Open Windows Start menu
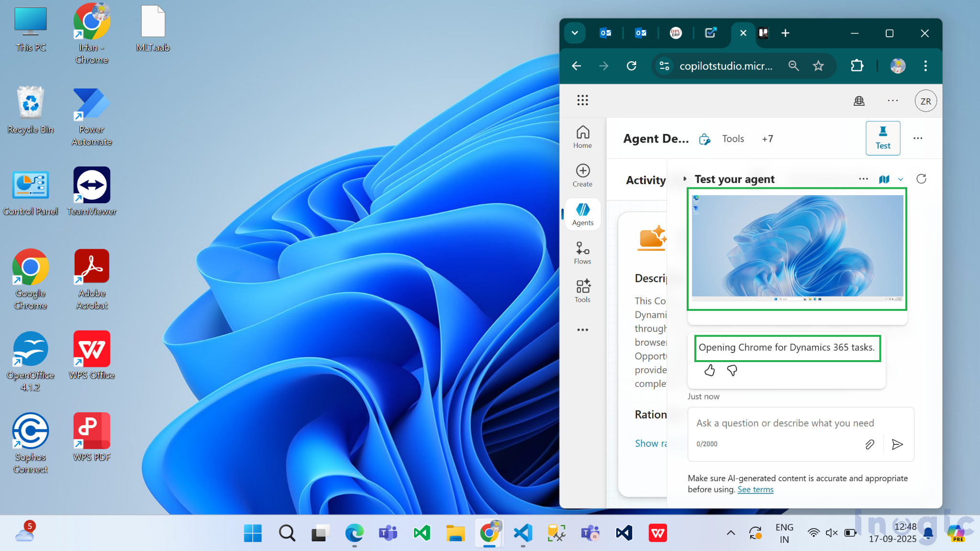Viewport: 980px width, 551px height. 253,533
